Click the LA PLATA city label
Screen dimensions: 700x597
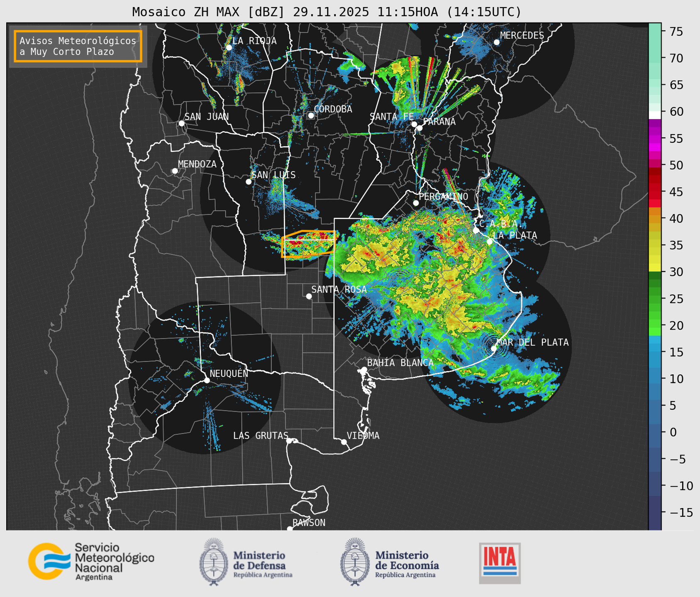pos(515,235)
